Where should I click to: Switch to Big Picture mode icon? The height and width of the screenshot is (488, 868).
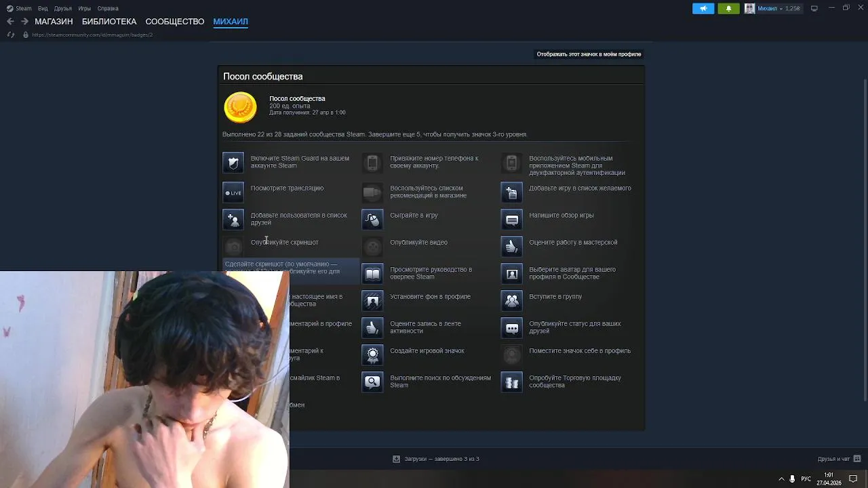814,8
